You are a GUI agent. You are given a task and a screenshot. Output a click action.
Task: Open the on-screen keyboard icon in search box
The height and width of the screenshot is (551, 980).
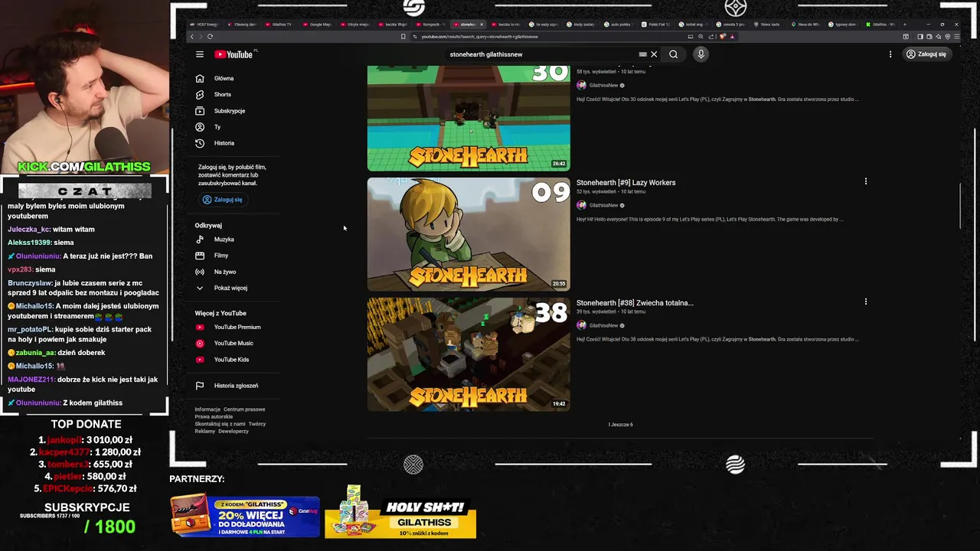point(642,54)
